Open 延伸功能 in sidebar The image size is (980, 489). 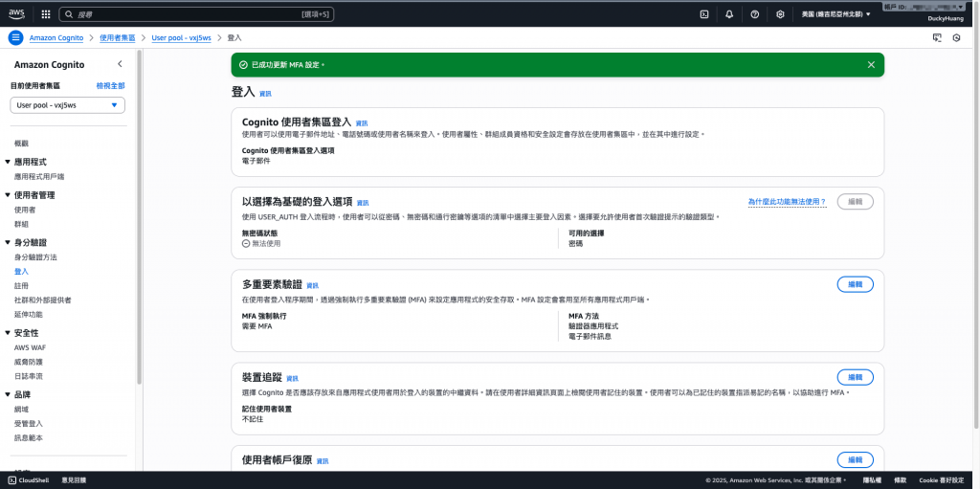tap(29, 315)
